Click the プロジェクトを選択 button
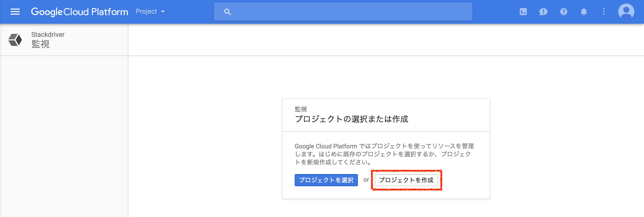Image resolution: width=644 pixels, height=217 pixels. [x=326, y=180]
